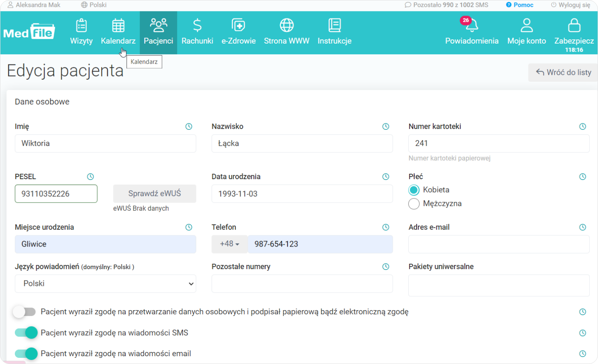This screenshot has height=364, width=598.
Task: Click the Data urodzenia field
Action: coord(302,194)
